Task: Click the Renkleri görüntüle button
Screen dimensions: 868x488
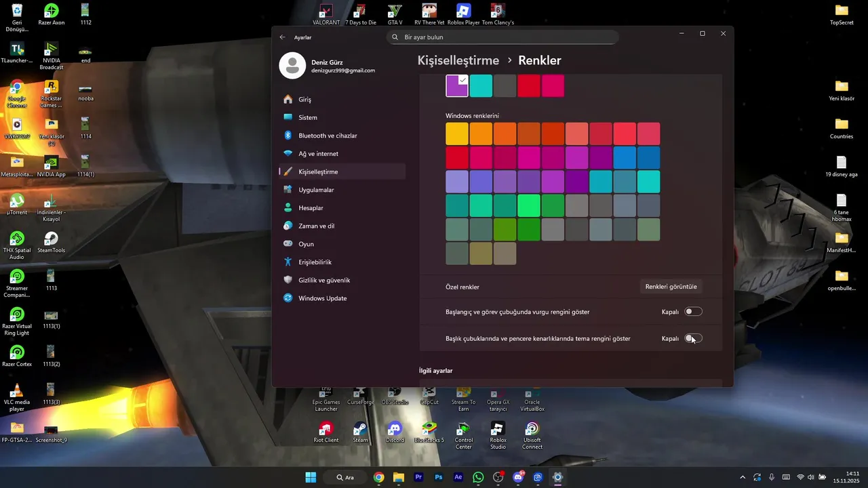Action: pyautogui.click(x=671, y=287)
